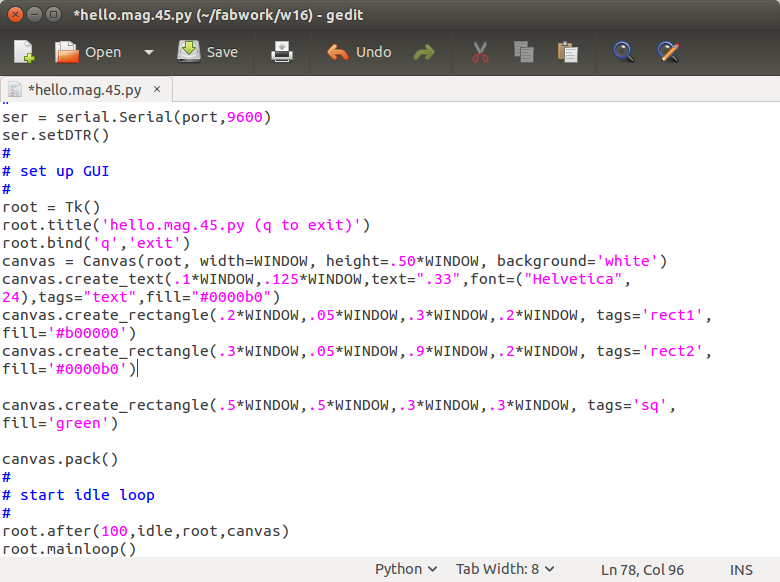Click the 'rect1' tag string
Image resolution: width=780 pixels, height=582 pixels.
pyautogui.click(x=673, y=315)
